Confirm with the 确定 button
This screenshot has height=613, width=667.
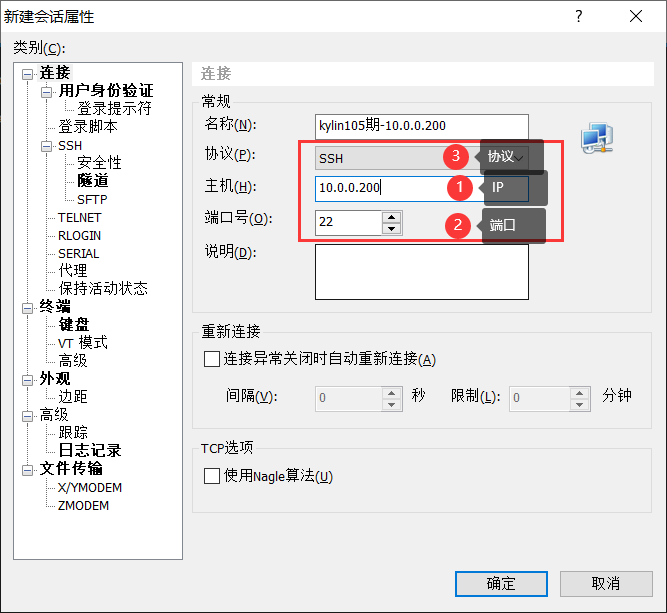pos(501,584)
